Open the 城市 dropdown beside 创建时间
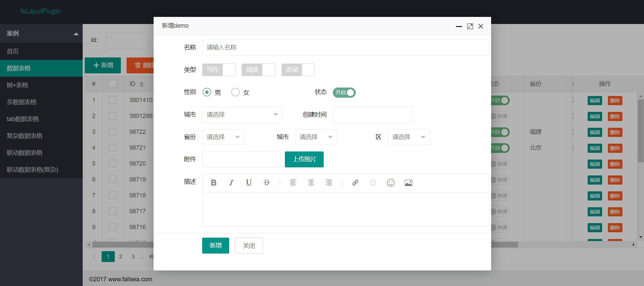The height and width of the screenshot is (286, 644). (x=242, y=115)
